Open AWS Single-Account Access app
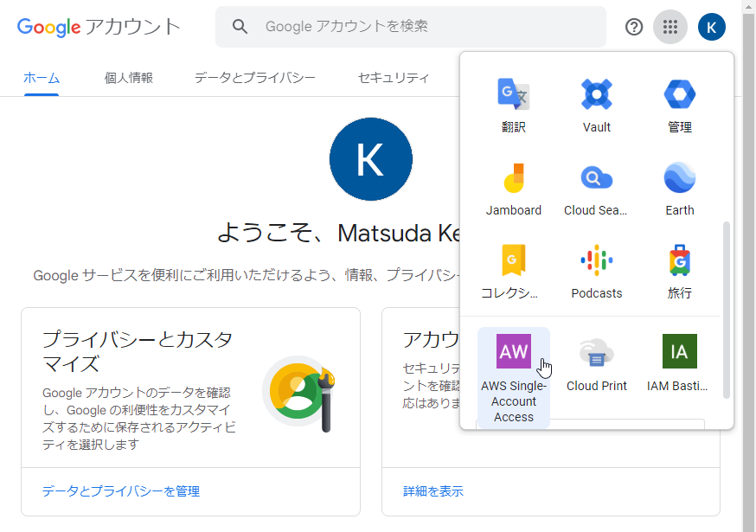Viewport: 756px width, 532px height. (x=514, y=378)
